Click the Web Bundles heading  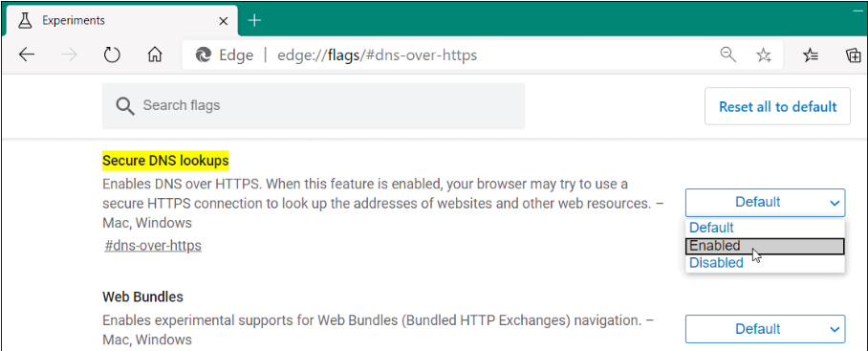click(x=142, y=296)
